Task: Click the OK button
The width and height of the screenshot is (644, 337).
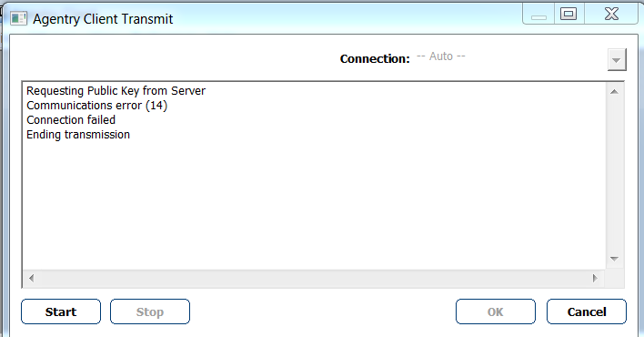Action: pos(496,311)
